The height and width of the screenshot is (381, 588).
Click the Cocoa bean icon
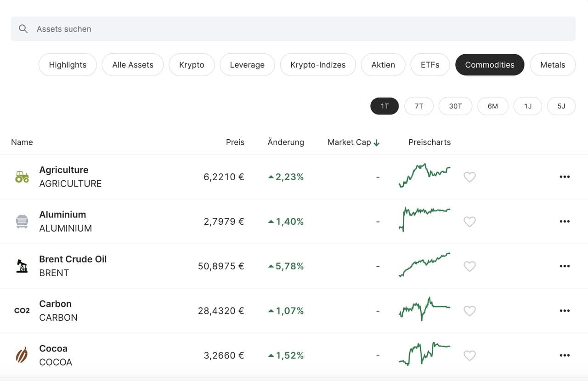tap(22, 355)
